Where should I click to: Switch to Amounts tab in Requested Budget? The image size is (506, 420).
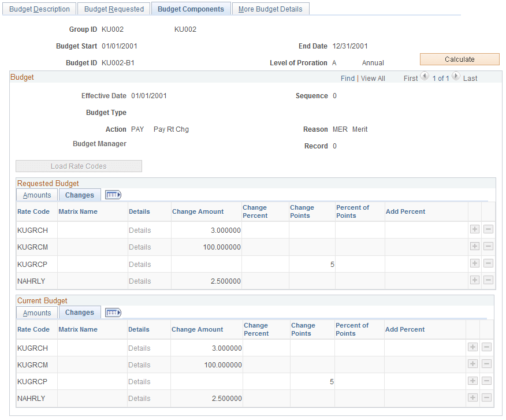(36, 195)
